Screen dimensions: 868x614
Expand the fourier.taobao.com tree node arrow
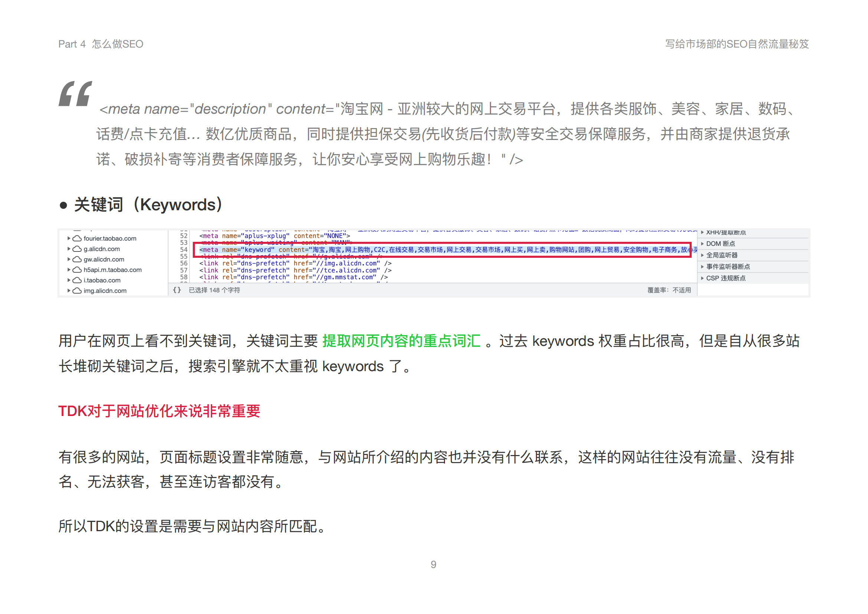click(69, 238)
